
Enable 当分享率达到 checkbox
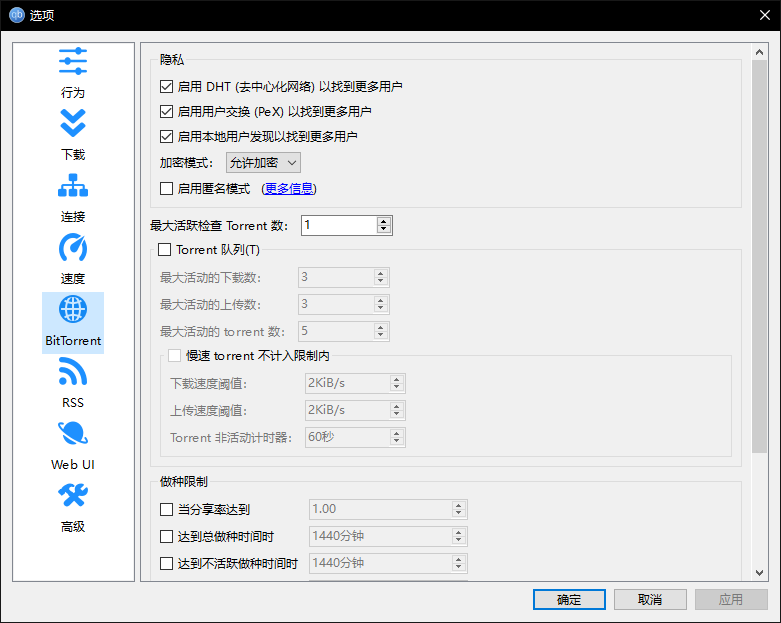[166, 509]
